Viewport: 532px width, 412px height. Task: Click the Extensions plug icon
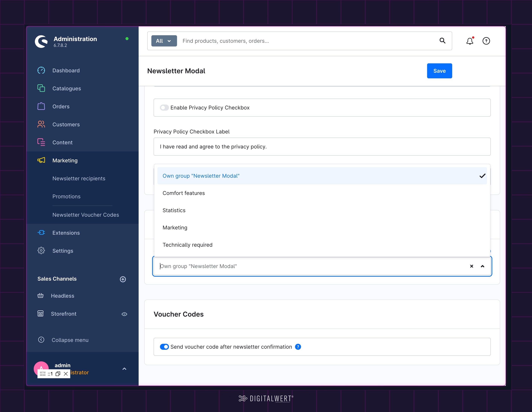41,233
